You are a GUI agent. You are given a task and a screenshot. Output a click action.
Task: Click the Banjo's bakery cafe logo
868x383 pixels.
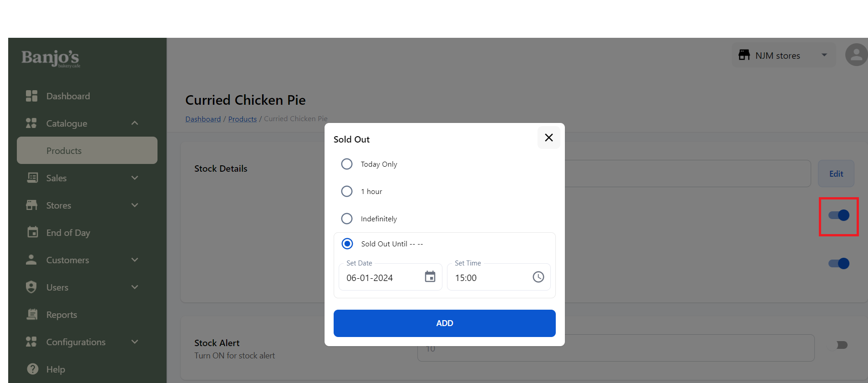click(51, 58)
